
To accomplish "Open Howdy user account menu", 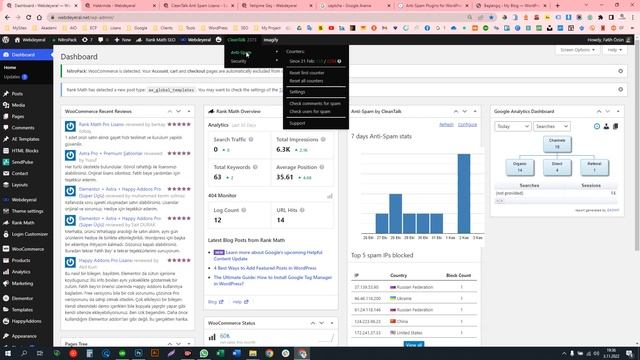I will [x=609, y=40].
